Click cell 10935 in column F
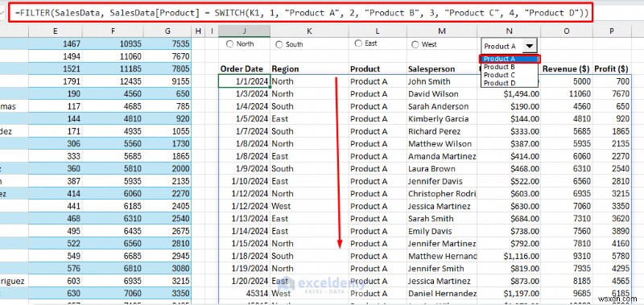644x305 pixels. click(113, 44)
